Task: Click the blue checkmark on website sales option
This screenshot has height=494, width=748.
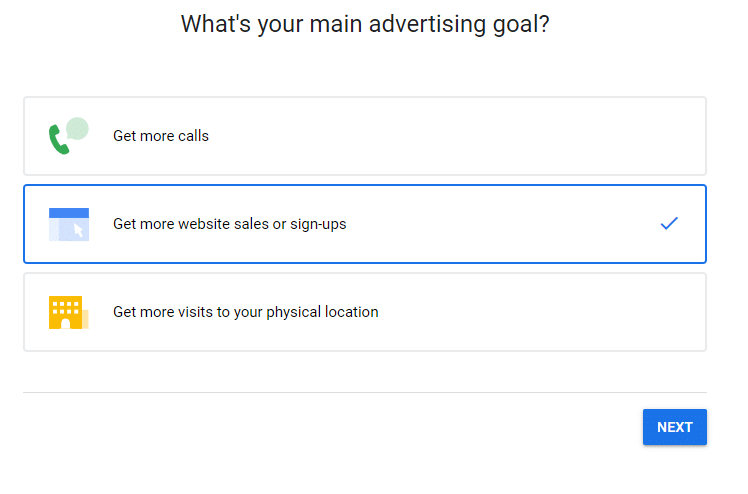Action: tap(669, 224)
